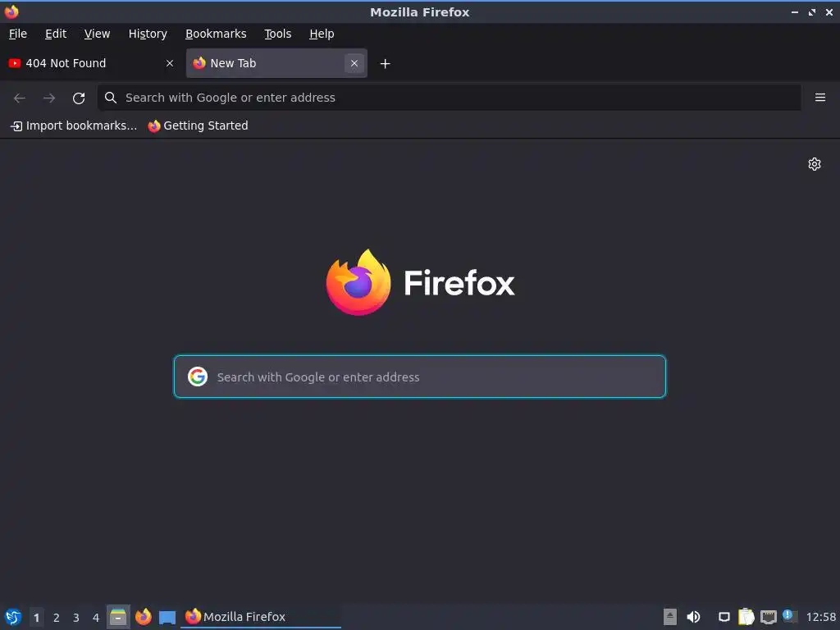
Task: Open New Tab personalization gear settings
Action: point(815,164)
